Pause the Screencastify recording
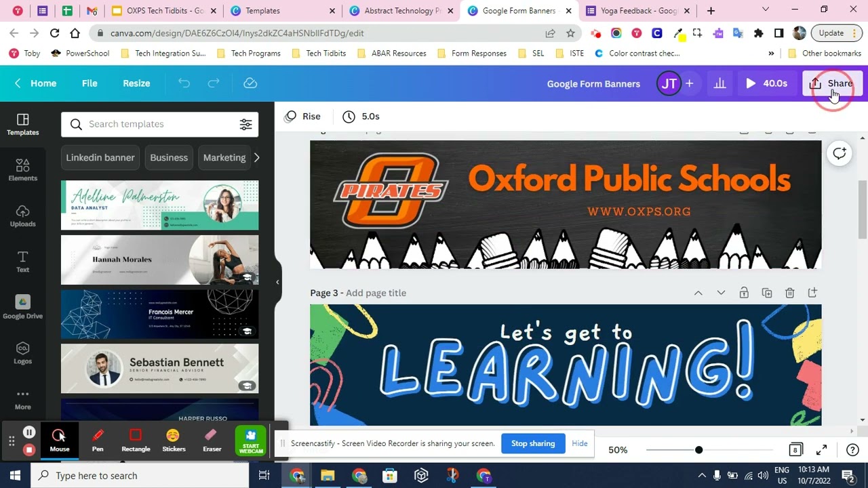 28,432
